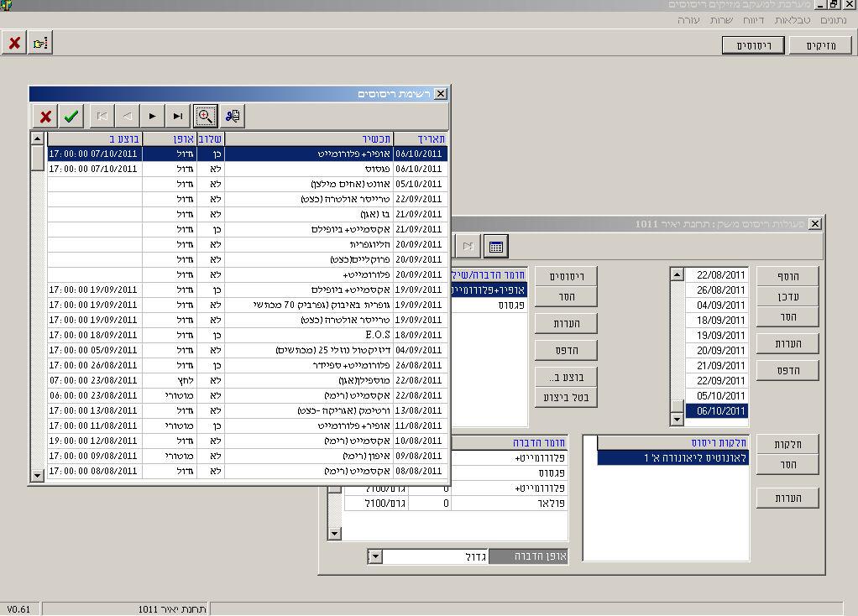
Task: Select row מוספילן(אגן) dated 22/08/2011
Action: point(248,380)
